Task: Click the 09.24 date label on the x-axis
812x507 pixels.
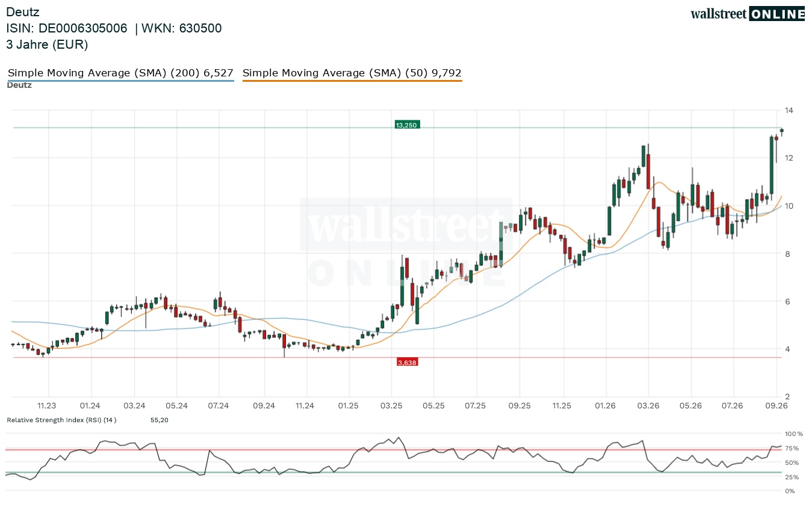Action: [264, 406]
